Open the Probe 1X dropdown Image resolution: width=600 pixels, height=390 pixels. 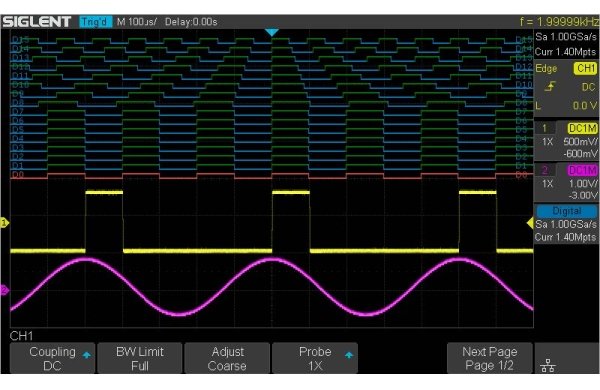[x=315, y=358]
